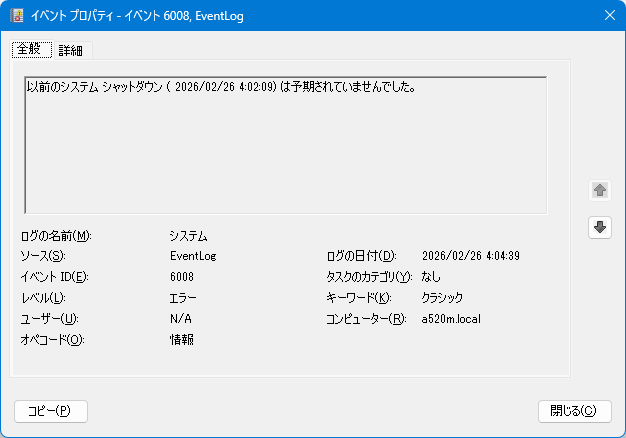Click the Event Properties title bar icon
The height and width of the screenshot is (438, 626).
17,16
